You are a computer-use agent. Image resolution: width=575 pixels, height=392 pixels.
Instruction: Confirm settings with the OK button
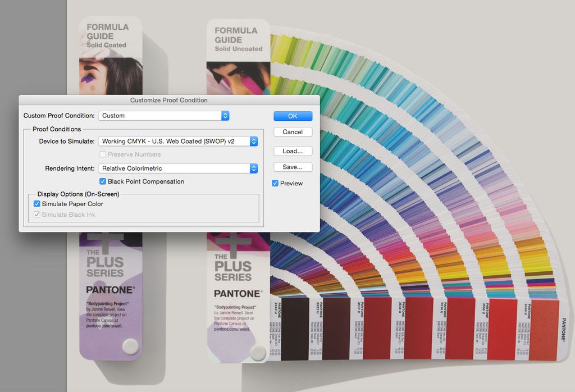tap(293, 116)
